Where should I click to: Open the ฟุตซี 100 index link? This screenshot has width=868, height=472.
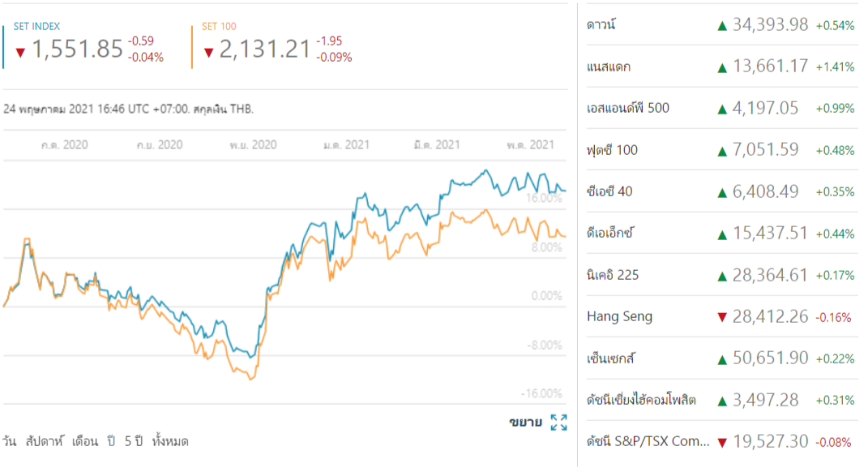pos(612,150)
